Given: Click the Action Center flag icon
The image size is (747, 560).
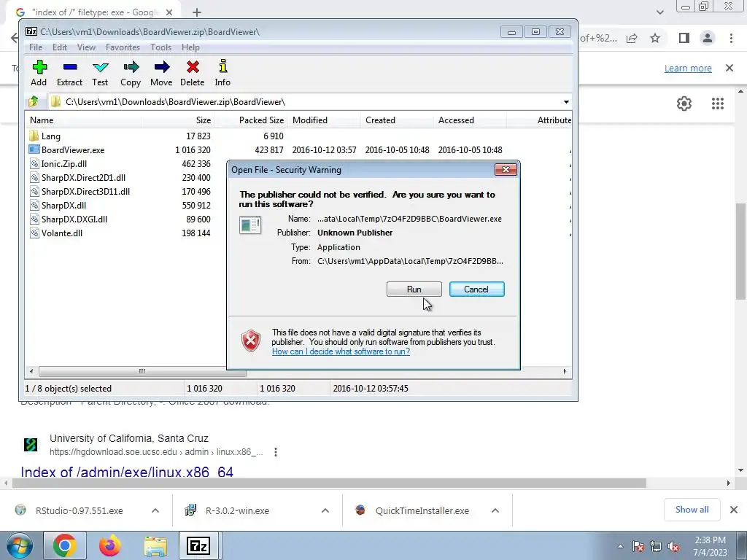Looking at the screenshot, I should tap(638, 547).
